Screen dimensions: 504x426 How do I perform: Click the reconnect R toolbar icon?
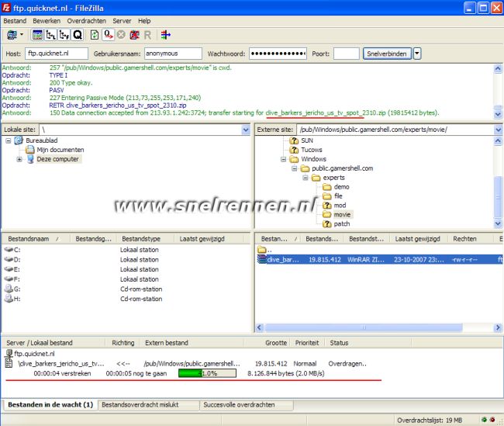[x=147, y=35]
